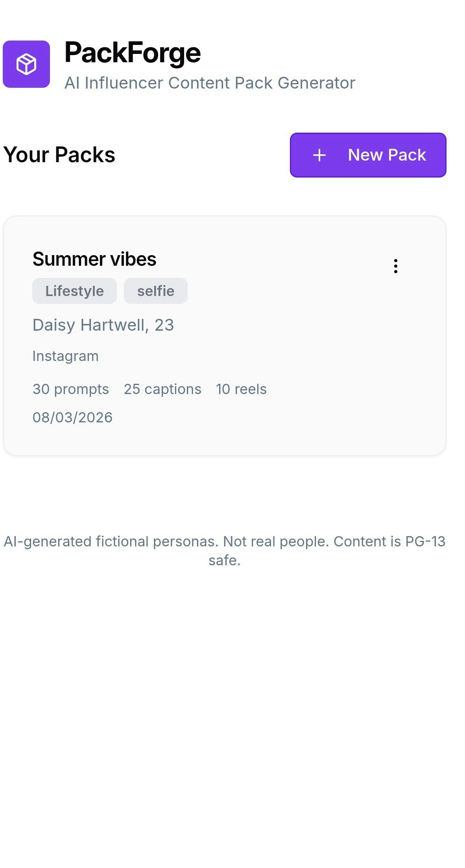Click the Lifestyle tag
Image resolution: width=465 pixels, height=868 pixels.
(74, 291)
